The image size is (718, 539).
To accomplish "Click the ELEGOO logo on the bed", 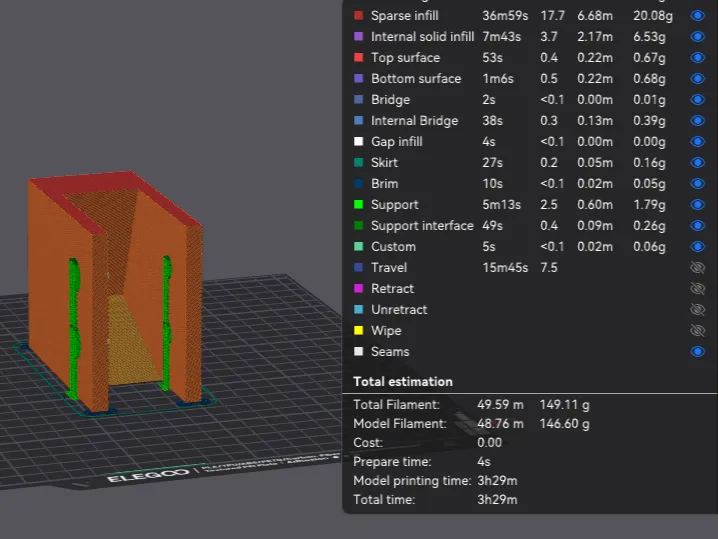I will [x=147, y=475].
